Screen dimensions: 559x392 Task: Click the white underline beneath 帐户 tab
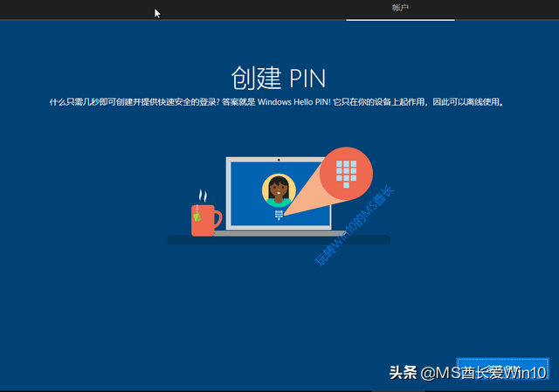(x=400, y=19)
